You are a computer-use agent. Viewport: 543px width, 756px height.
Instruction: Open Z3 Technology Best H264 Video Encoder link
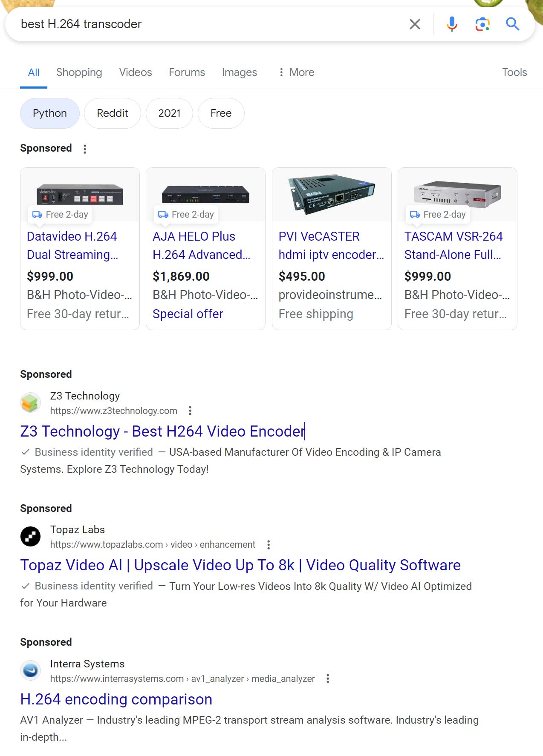tap(162, 431)
